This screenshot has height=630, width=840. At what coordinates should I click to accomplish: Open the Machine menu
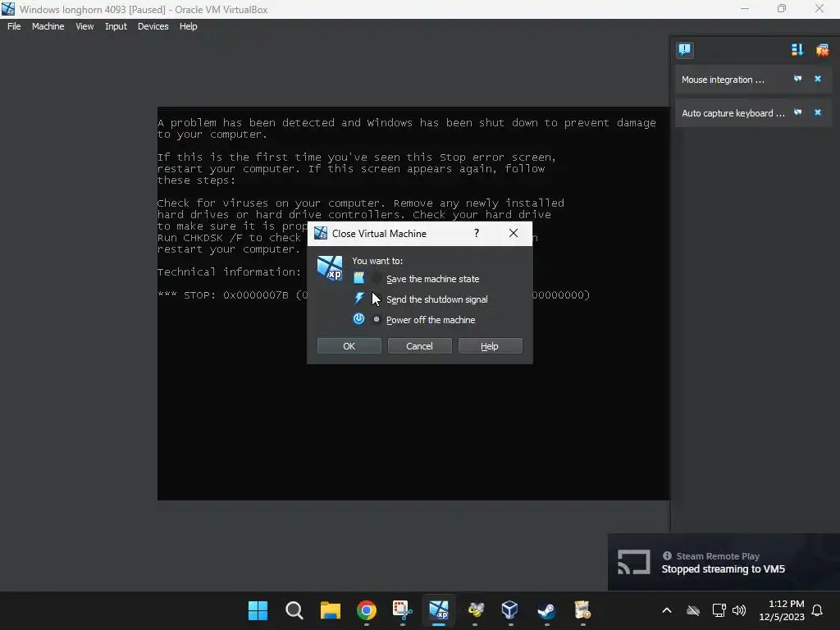[x=48, y=26]
